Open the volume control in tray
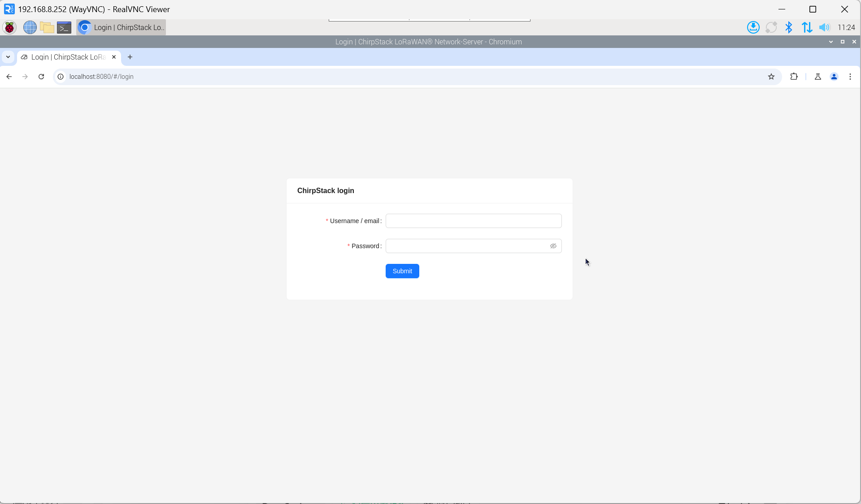861x504 pixels. click(x=824, y=27)
